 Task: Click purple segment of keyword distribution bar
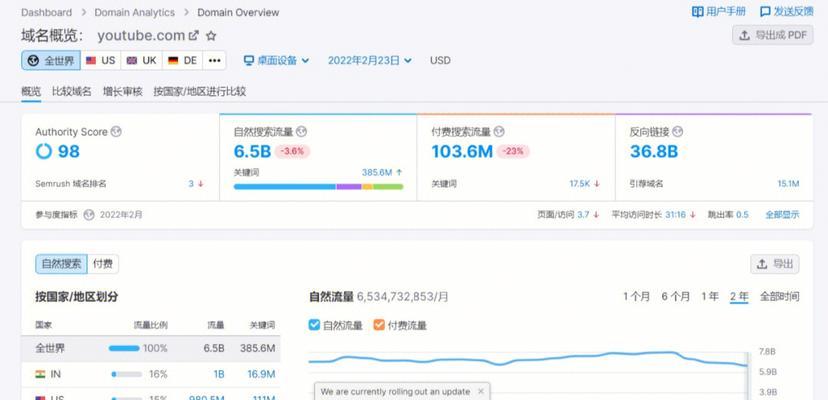349,187
